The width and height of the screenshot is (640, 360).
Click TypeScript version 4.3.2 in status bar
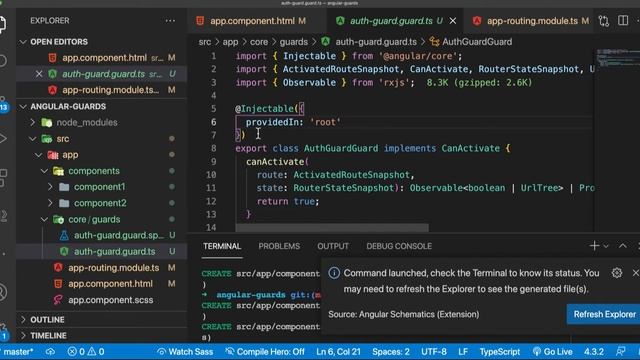593,351
